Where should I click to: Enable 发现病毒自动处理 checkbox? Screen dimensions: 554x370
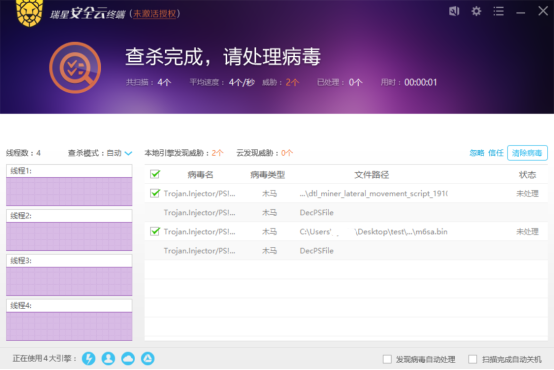(387, 359)
